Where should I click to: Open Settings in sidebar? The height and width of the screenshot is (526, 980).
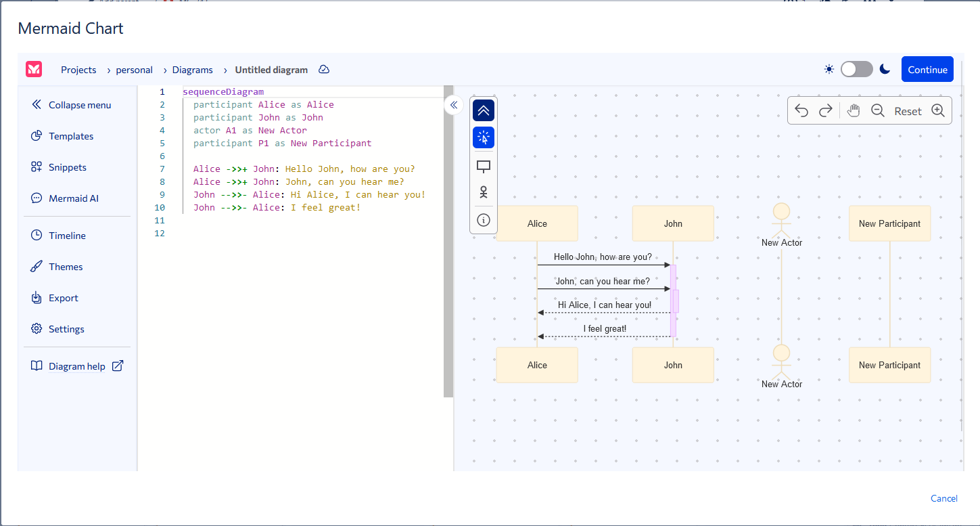(x=57, y=329)
